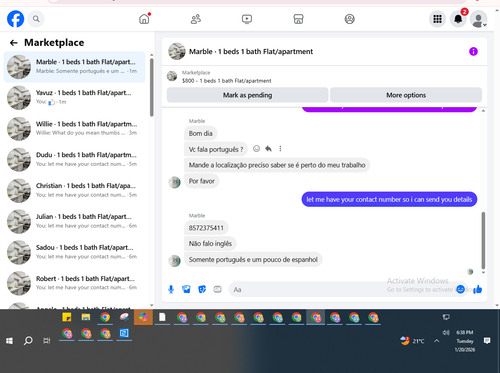
Task: Click the More options button
Action: (x=406, y=95)
